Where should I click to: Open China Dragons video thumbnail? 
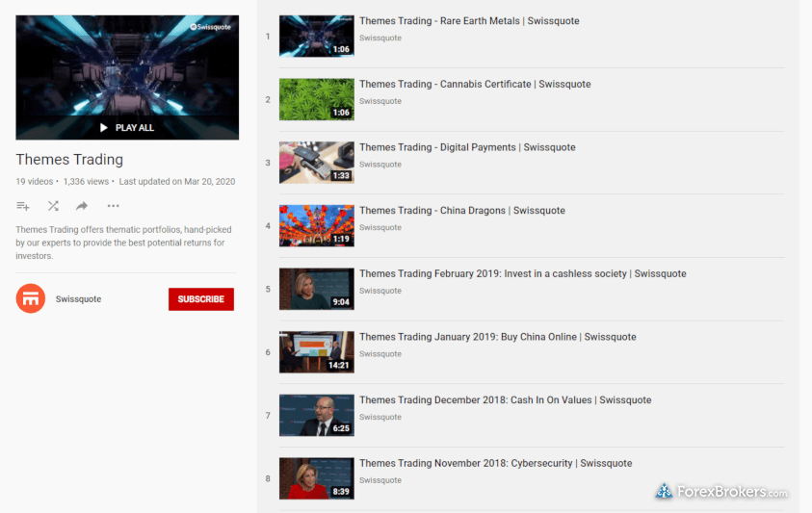pos(317,225)
